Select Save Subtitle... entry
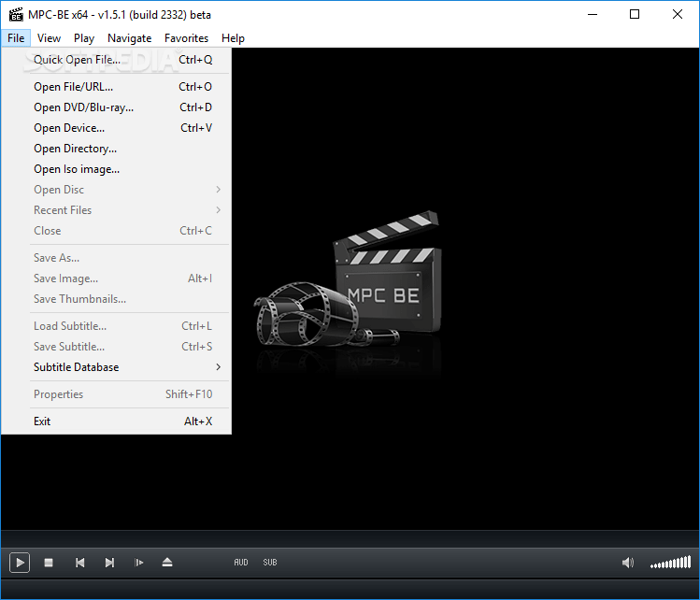Screen dimensions: 700x600 click(116, 347)
